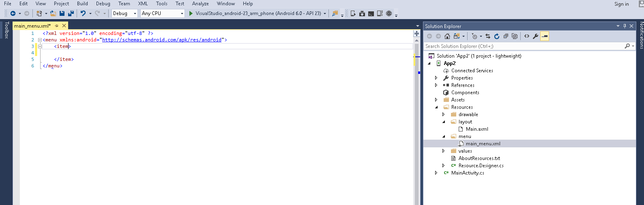This screenshot has width=644, height=205.
Task: Toggle the Preview Selected Items button
Action: 545,36
